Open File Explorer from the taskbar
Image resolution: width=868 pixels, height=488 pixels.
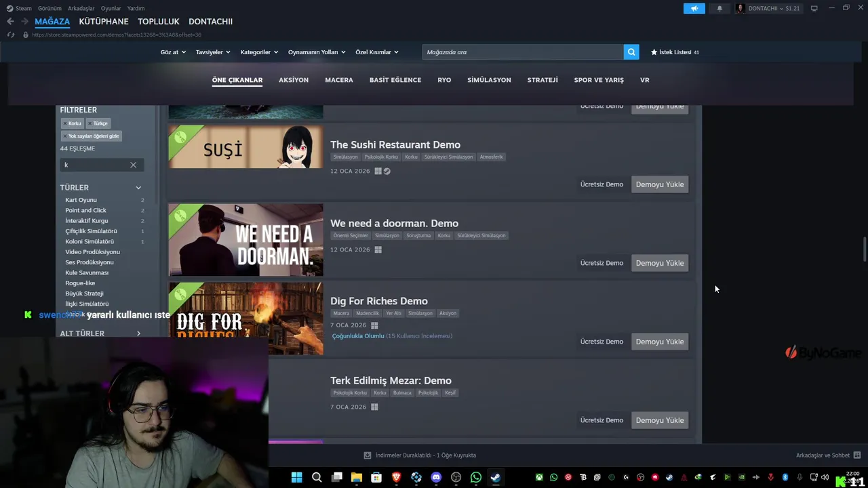357,477
